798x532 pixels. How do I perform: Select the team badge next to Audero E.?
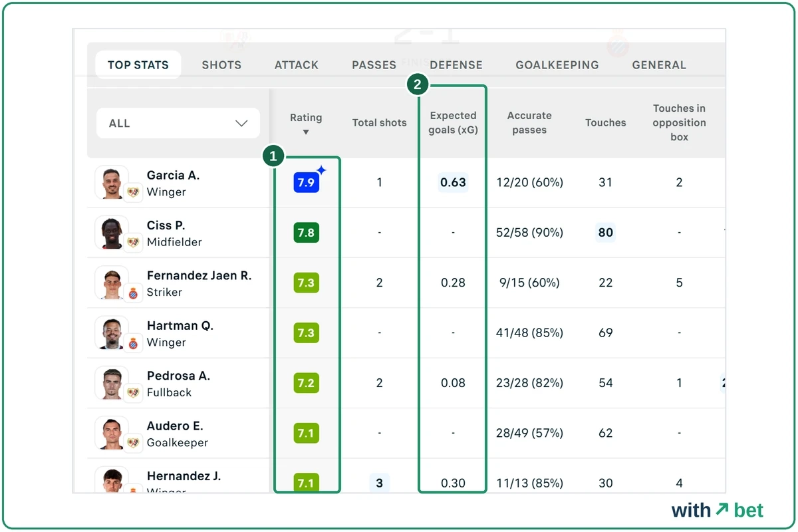133,443
